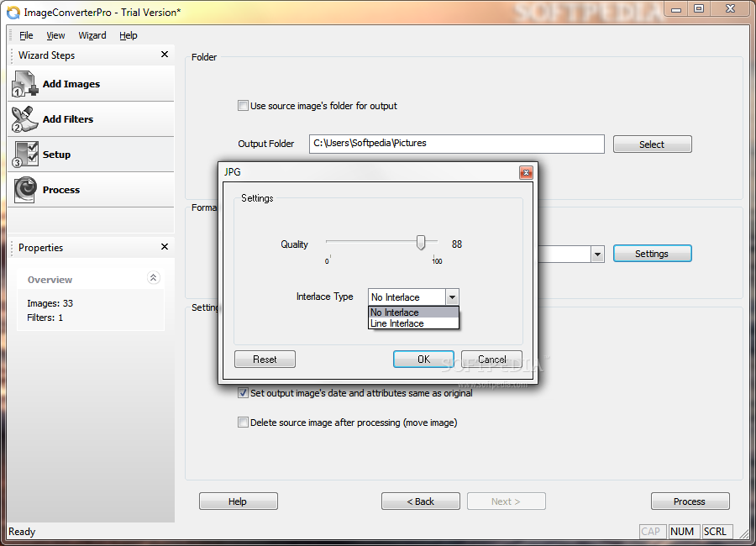Select the Process step label in sidebar
The width and height of the screenshot is (756, 546).
coord(61,190)
